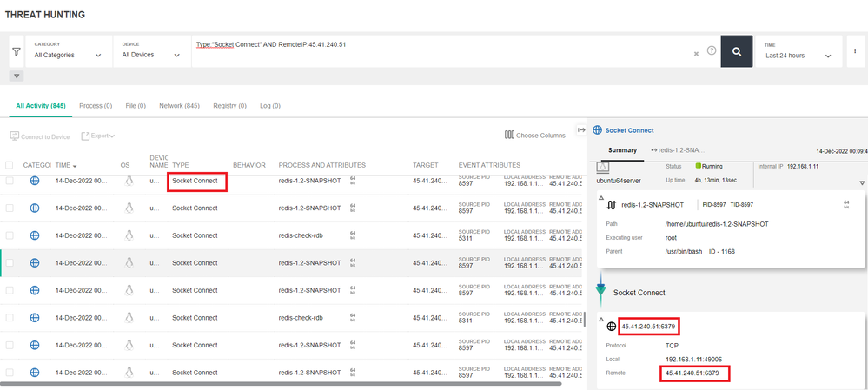
Task: Expand the Time range dropdown
Action: click(799, 55)
